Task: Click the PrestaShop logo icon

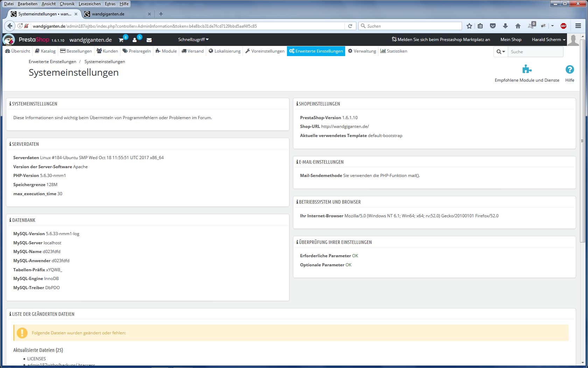Action: click(9, 40)
